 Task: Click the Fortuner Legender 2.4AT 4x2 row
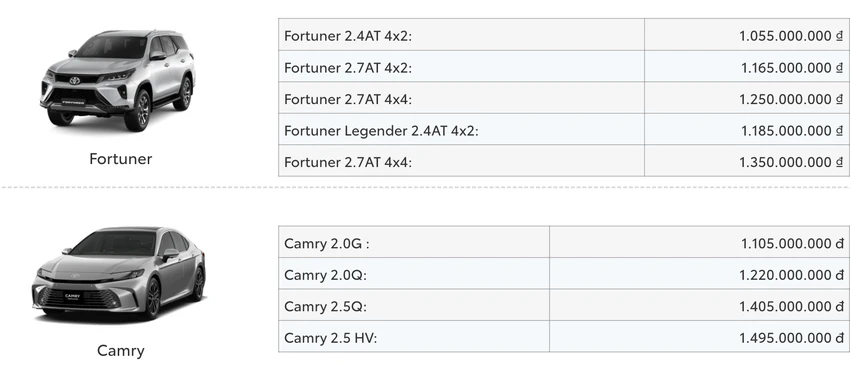[x=564, y=130]
